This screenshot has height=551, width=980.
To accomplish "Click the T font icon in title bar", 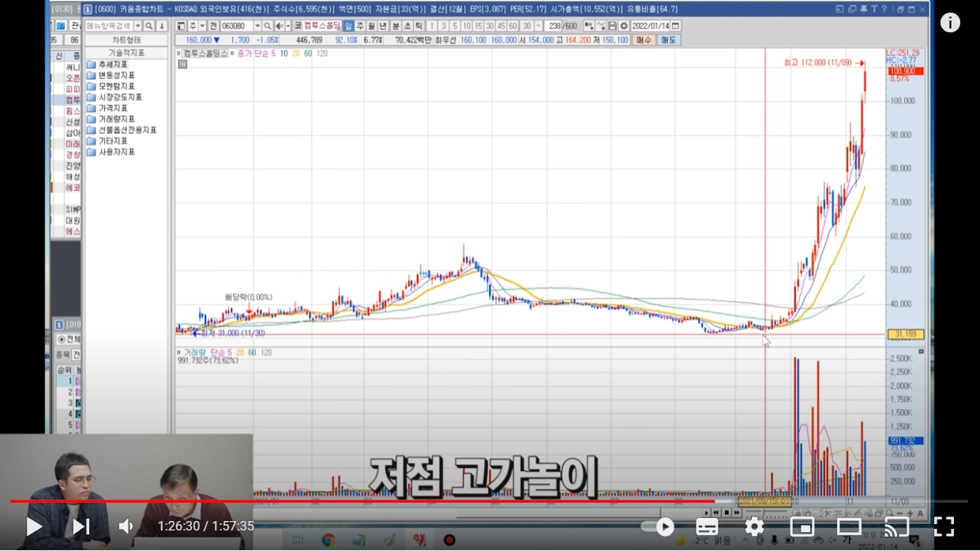I will click(874, 9).
